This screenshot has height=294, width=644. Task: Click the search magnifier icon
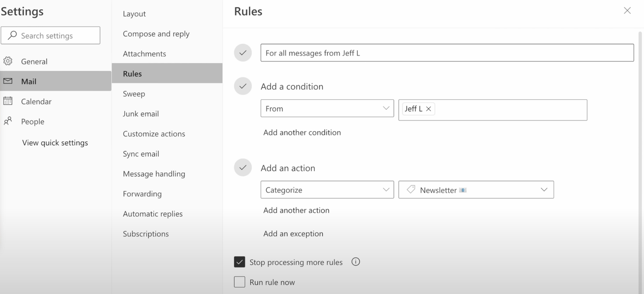pos(12,35)
